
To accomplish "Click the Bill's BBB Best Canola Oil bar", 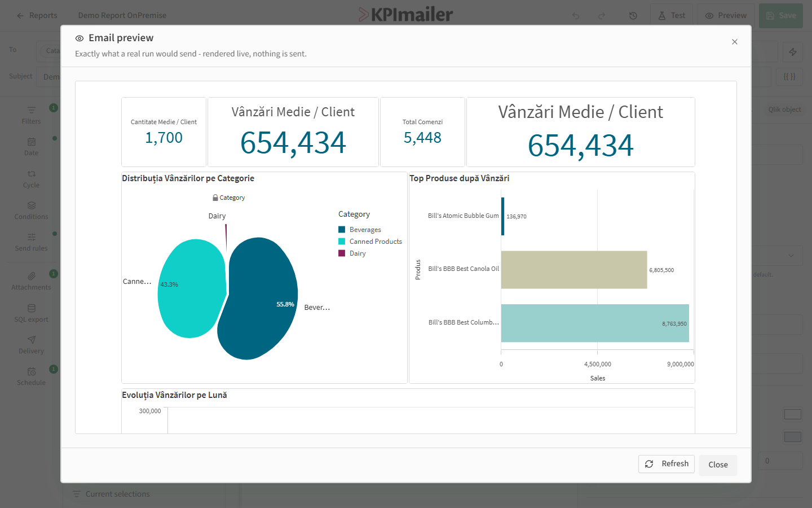I will tap(574, 270).
